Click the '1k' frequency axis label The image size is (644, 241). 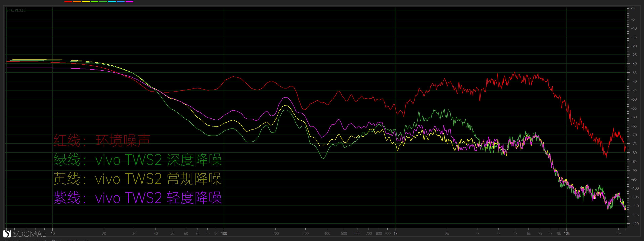[395, 233]
